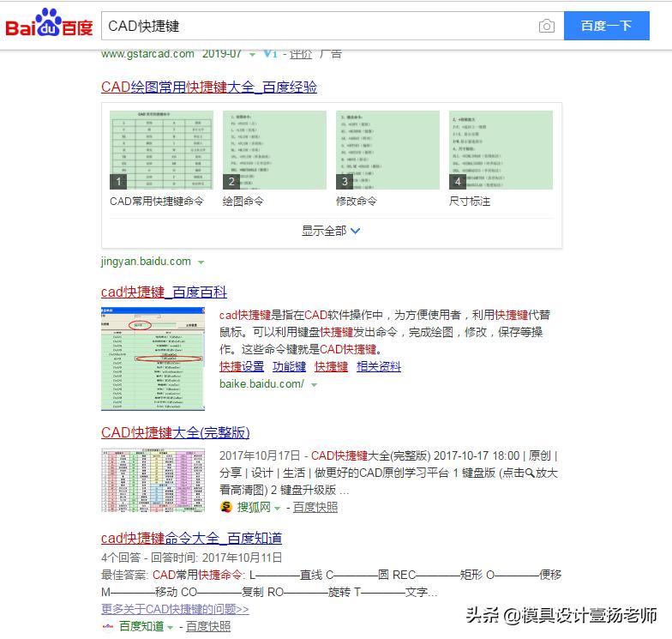Open camera image search icon
The image size is (672, 639).
(x=547, y=26)
